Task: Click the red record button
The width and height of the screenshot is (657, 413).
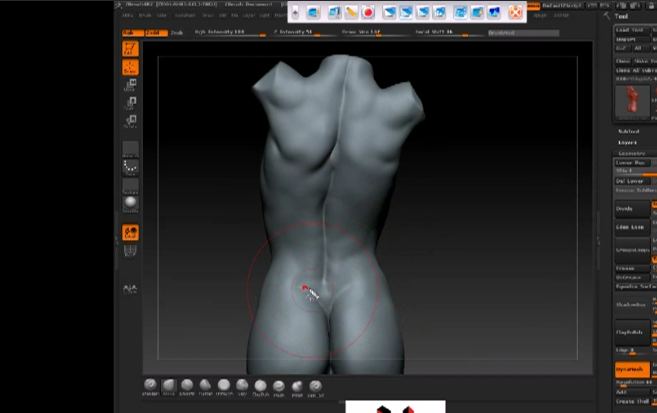Action: click(368, 12)
